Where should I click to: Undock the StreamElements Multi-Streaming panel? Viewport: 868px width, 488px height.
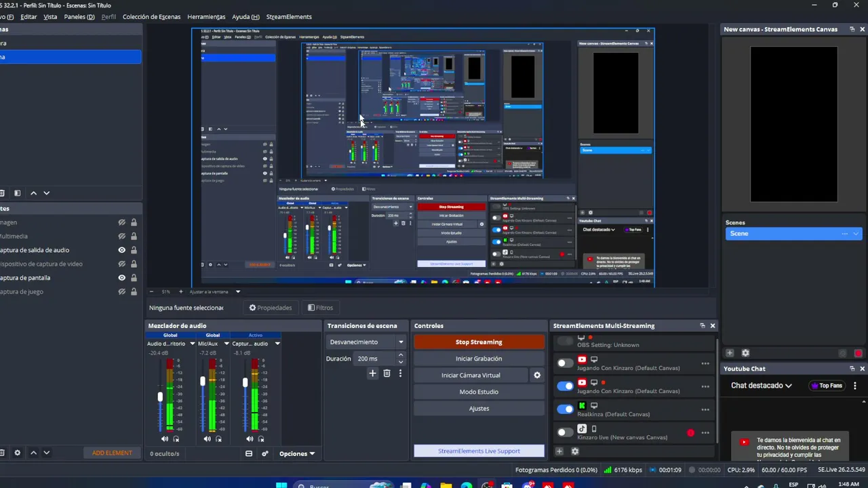pos(703,326)
